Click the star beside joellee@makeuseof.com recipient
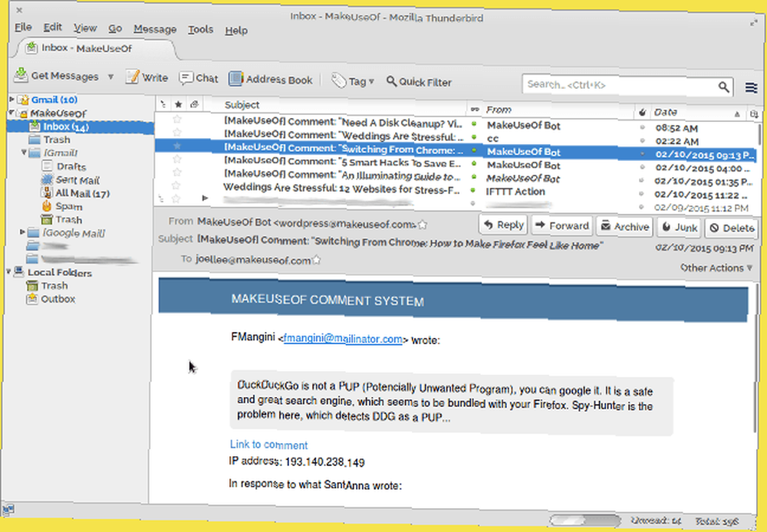 coord(317,260)
